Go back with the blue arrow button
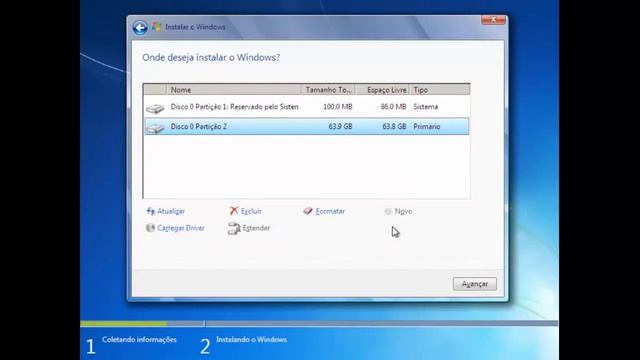The image size is (640, 360). (x=140, y=27)
